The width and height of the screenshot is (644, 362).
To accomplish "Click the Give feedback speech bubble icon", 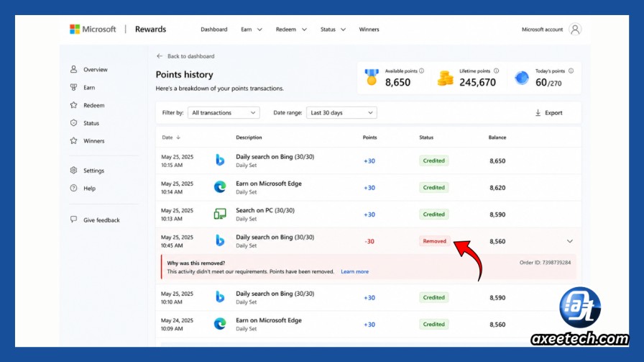I will pos(73,220).
